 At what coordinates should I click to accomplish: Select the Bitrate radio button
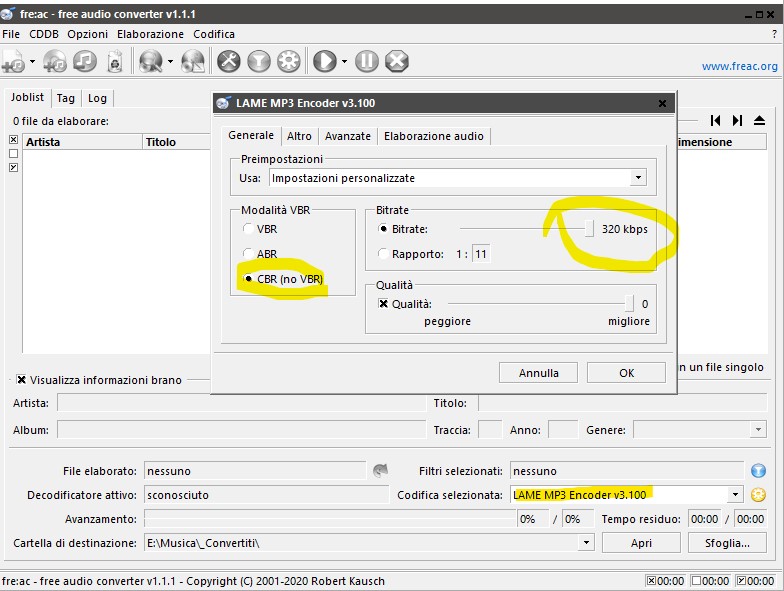point(383,228)
